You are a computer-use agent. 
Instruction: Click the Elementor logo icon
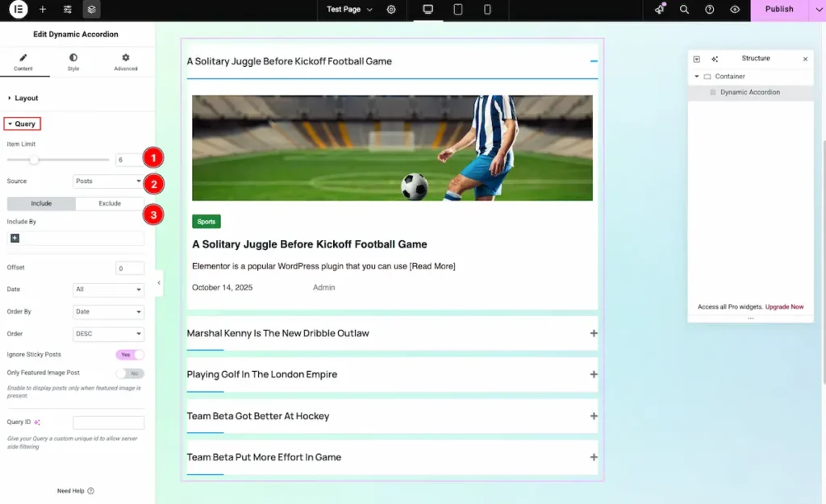pos(18,10)
